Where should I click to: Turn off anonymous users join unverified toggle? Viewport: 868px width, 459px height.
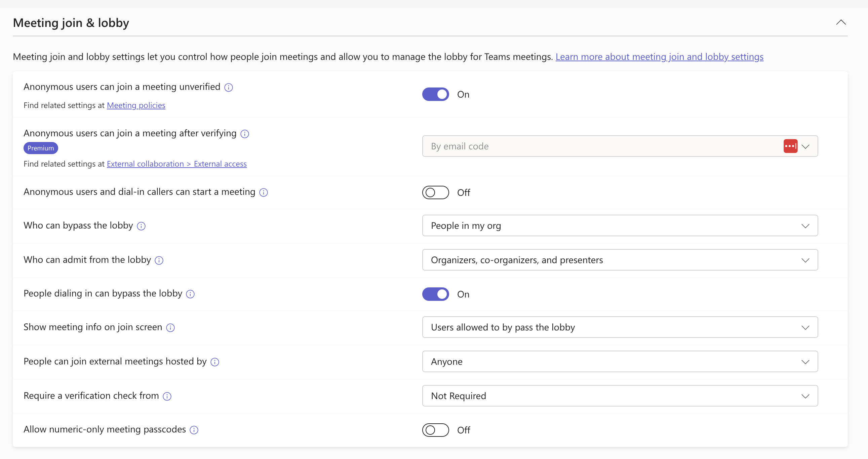pyautogui.click(x=435, y=95)
